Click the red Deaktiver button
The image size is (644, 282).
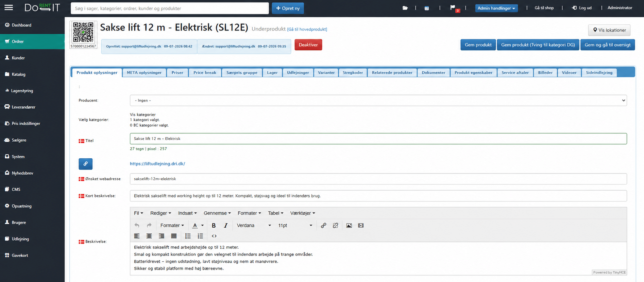click(x=308, y=45)
